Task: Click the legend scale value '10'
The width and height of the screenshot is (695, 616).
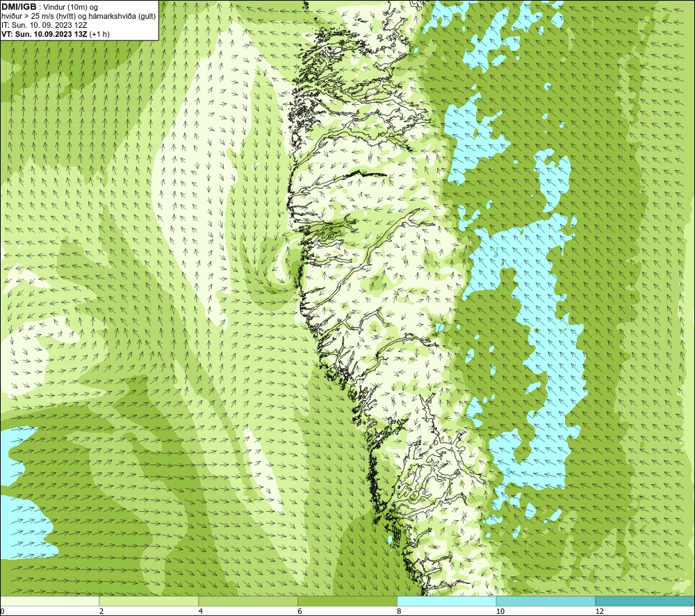Action: pyautogui.click(x=500, y=611)
